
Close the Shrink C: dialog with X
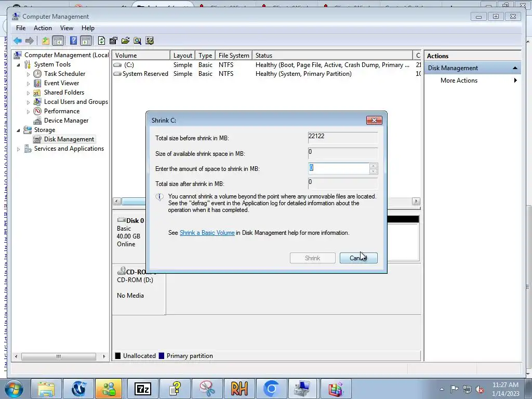pos(374,120)
